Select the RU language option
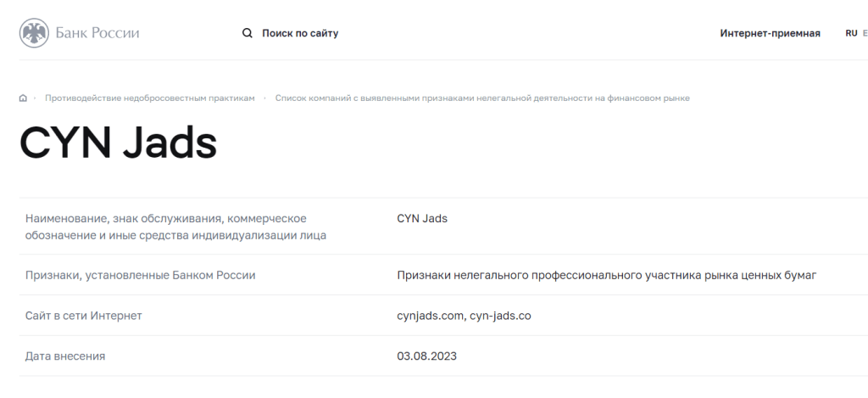This screenshot has width=868, height=398. (851, 33)
